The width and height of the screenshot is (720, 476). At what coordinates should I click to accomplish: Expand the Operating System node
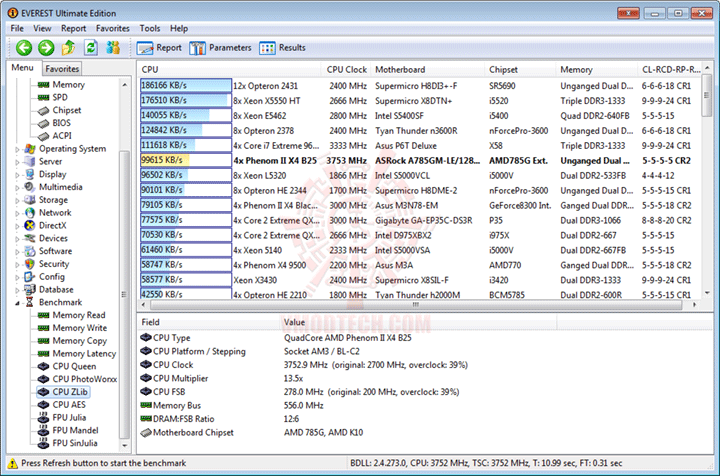[17, 149]
